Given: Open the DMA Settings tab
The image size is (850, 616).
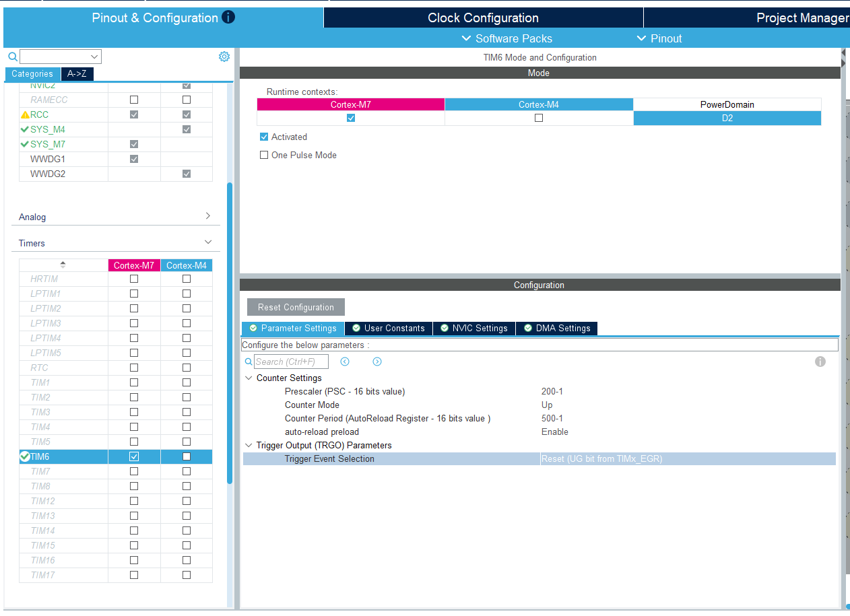Looking at the screenshot, I should [x=556, y=328].
